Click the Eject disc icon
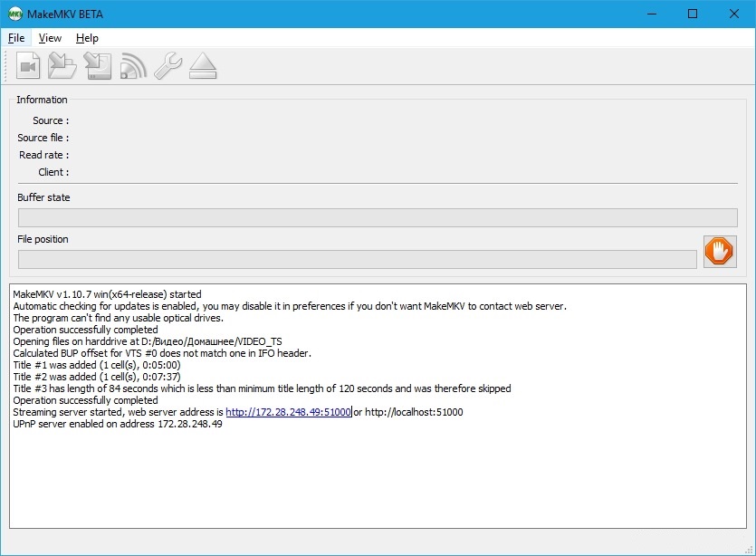This screenshot has width=756, height=556. (x=203, y=65)
